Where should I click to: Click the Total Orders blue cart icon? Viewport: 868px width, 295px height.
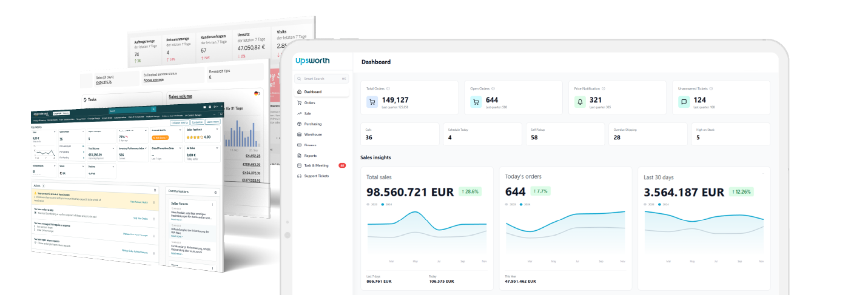pos(373,102)
